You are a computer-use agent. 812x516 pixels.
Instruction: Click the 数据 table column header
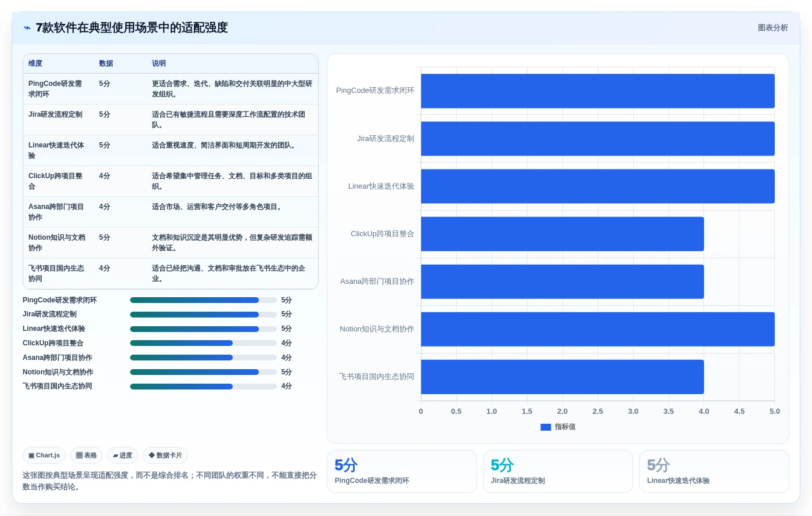pyautogui.click(x=106, y=63)
